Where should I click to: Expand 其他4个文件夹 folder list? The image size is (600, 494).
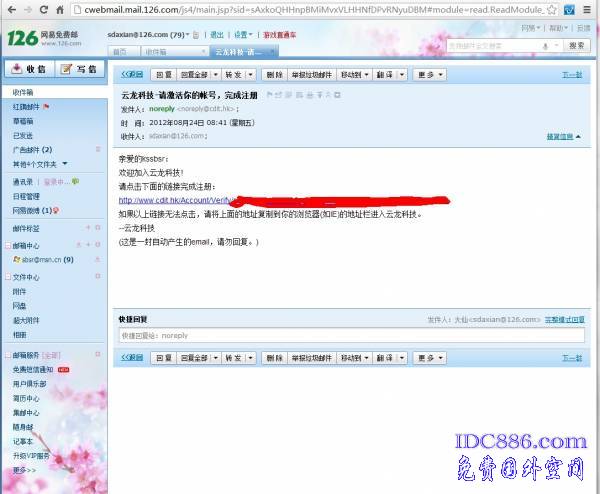(x=65, y=163)
